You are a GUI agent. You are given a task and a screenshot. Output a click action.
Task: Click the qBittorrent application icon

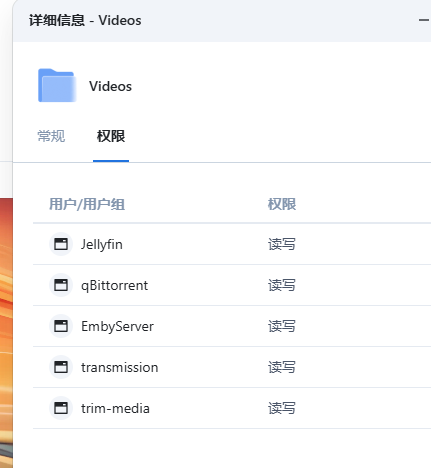coord(61,285)
